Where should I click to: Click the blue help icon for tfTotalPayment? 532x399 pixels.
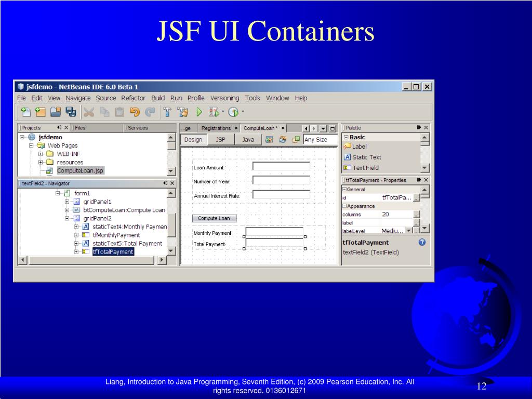pos(422,242)
